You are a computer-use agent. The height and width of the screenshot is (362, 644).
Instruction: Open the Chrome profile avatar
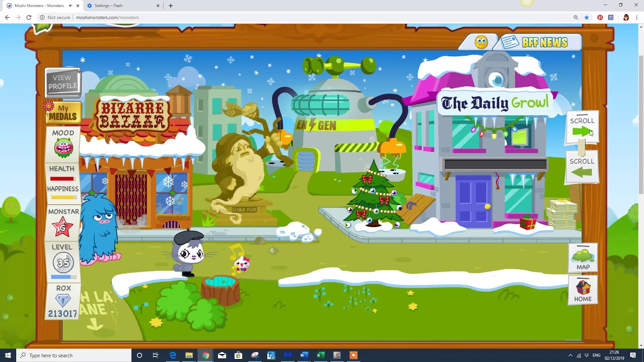click(626, 18)
